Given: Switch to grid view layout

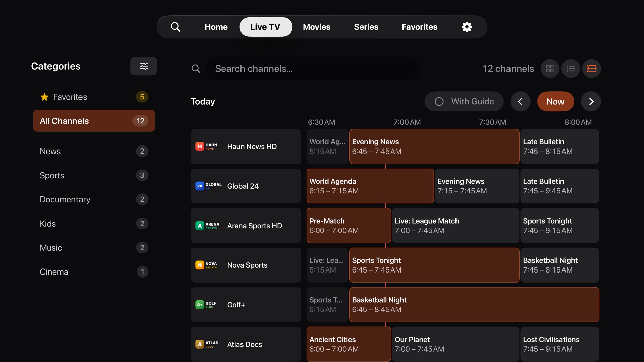Looking at the screenshot, I should click(550, 69).
